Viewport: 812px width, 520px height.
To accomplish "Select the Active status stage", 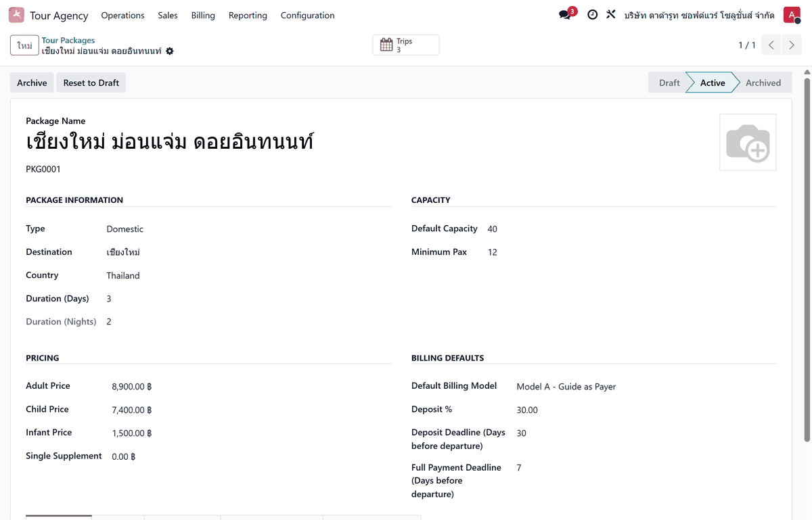I will [712, 82].
